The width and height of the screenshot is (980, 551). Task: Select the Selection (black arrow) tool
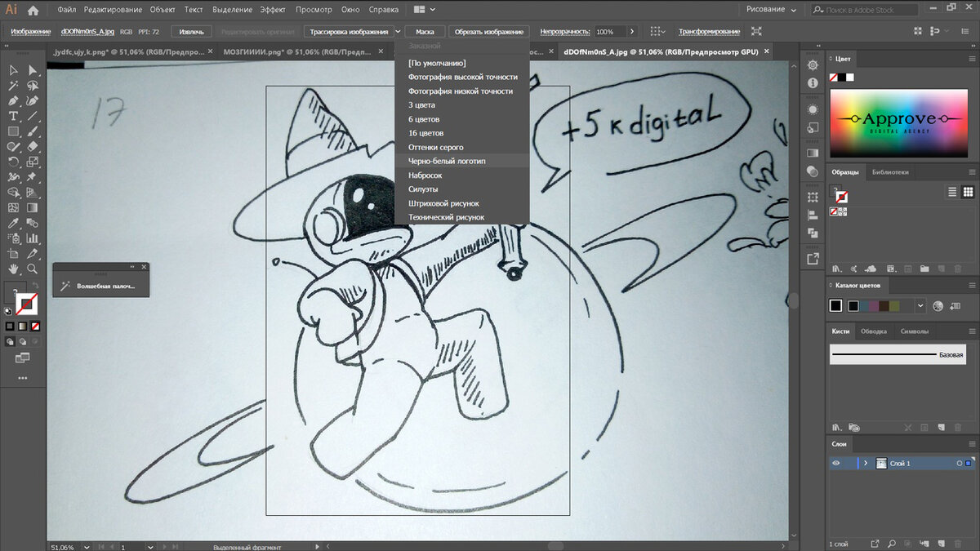coord(13,70)
